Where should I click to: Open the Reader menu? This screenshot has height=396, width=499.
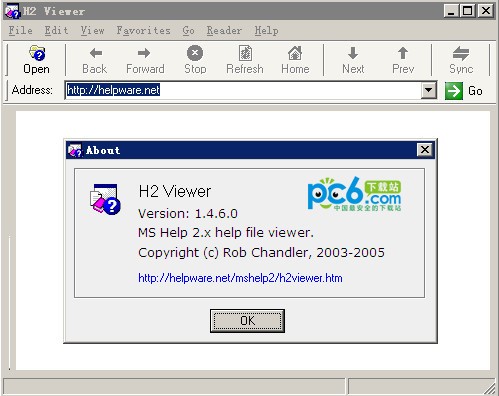click(x=224, y=31)
